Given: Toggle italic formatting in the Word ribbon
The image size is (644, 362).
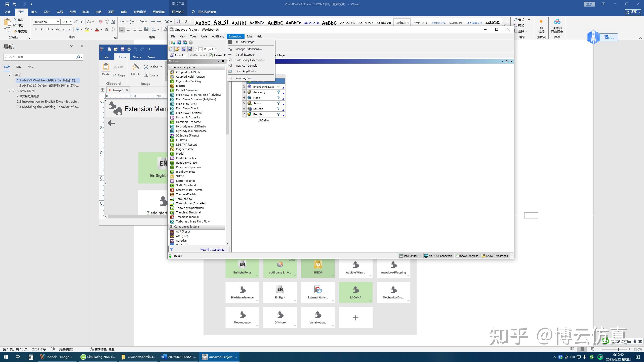Looking at the screenshot, I should pos(42,29).
